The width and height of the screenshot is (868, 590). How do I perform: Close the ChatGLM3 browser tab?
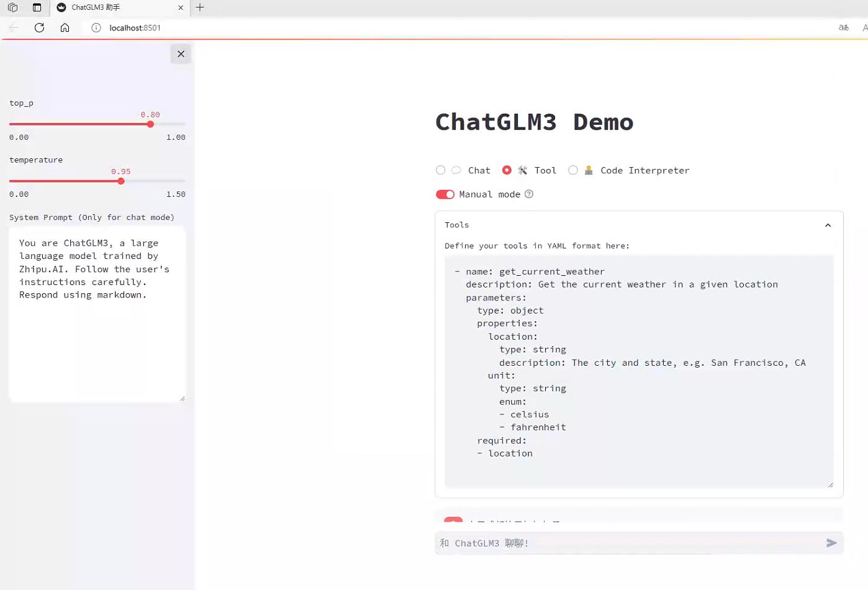tap(181, 7)
